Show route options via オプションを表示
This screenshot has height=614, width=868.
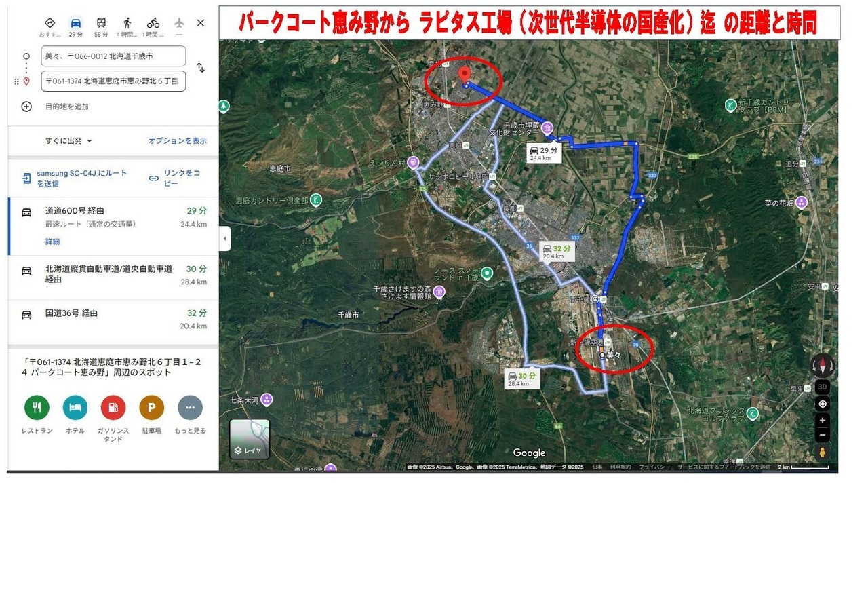178,141
